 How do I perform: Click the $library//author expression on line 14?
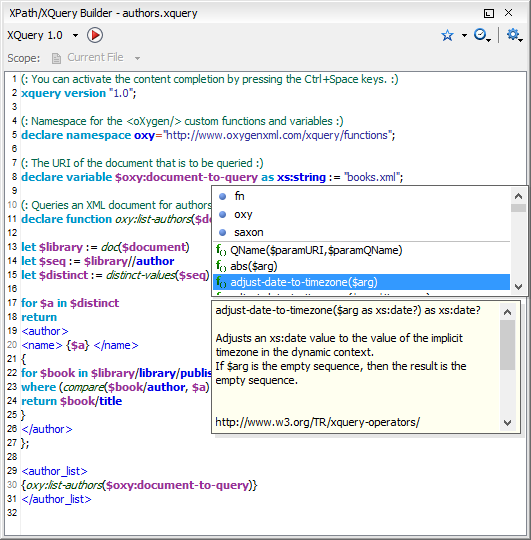click(129, 261)
